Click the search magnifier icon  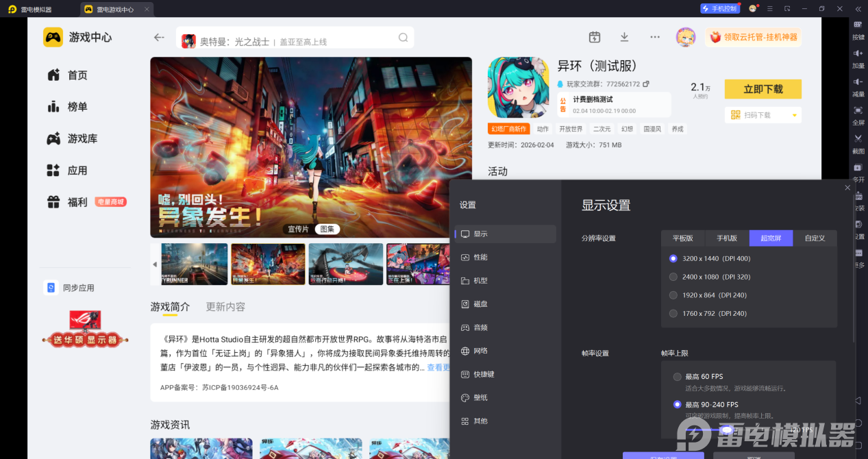click(x=404, y=38)
